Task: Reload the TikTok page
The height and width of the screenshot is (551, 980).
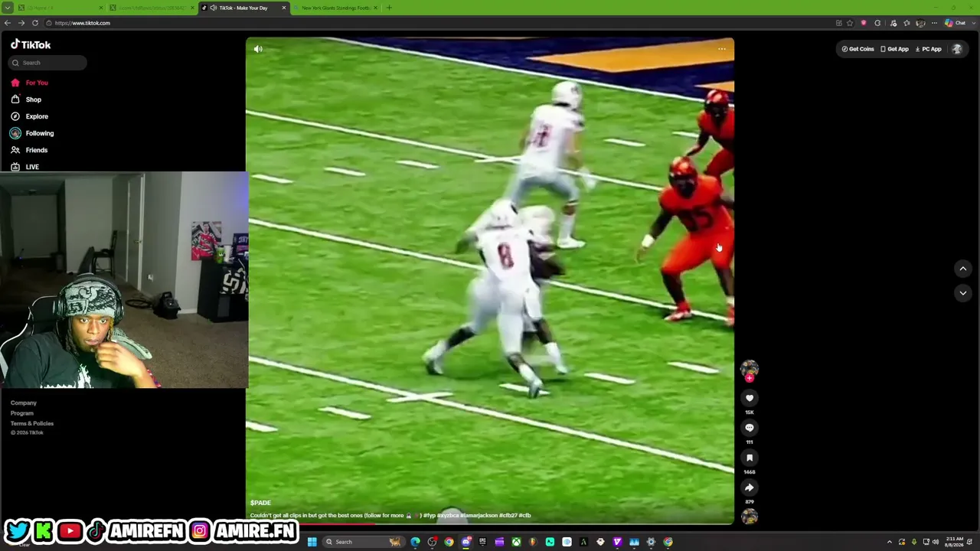Action: (x=35, y=23)
